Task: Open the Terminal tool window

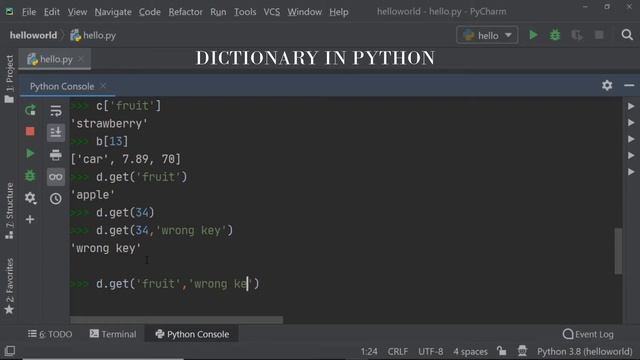Action: coord(113,334)
